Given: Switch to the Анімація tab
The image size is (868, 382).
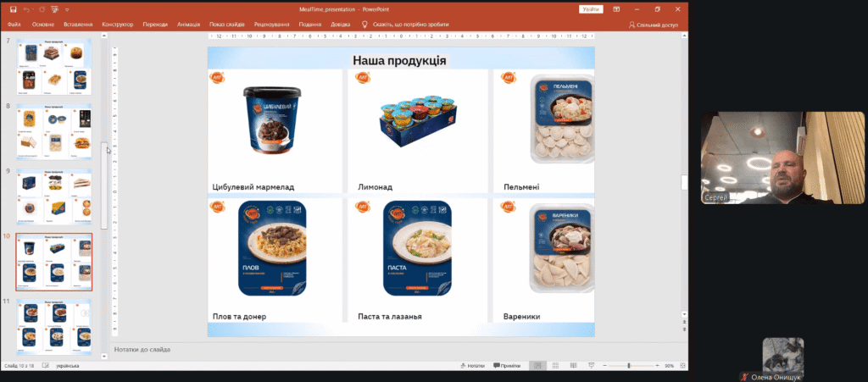Looking at the screenshot, I should pyautogui.click(x=189, y=25).
